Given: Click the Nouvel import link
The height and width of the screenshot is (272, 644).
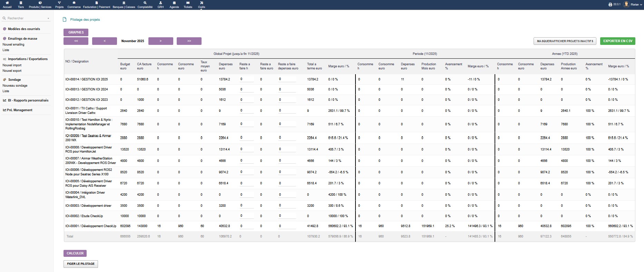Looking at the screenshot, I should 12,65.
